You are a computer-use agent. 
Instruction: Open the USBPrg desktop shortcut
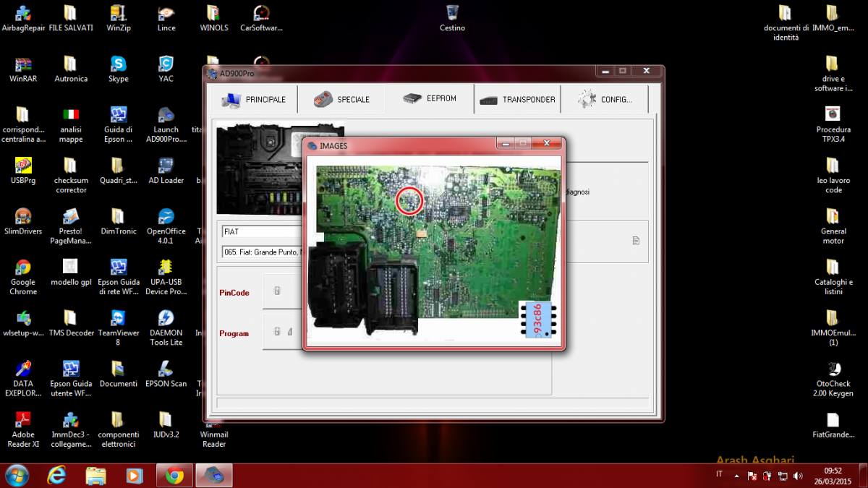(x=22, y=170)
